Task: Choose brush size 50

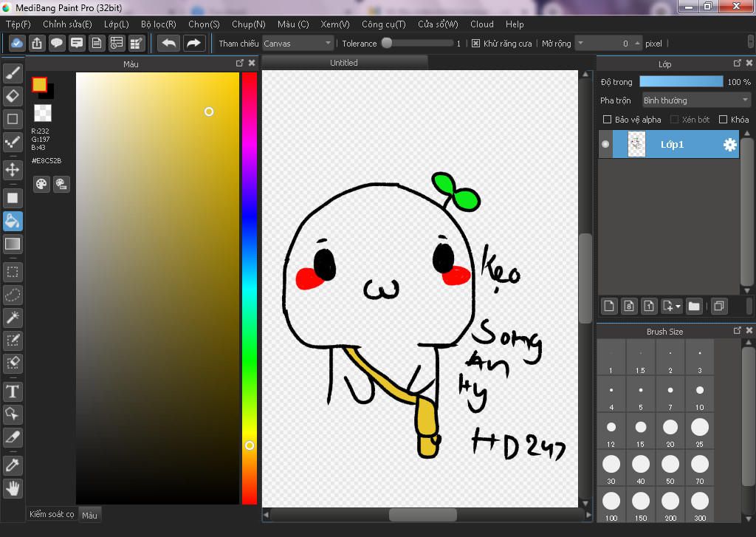Action: point(670,469)
